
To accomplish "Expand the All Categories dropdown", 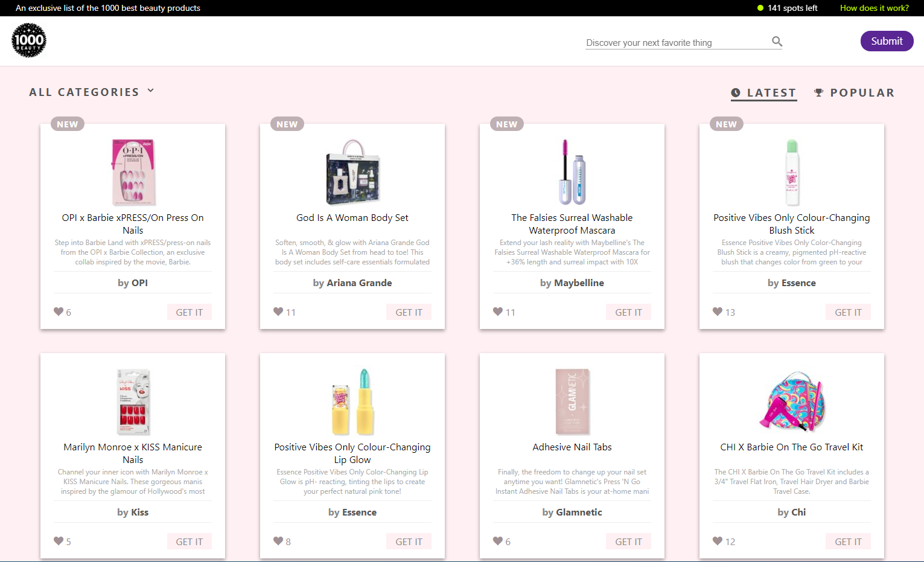I will [x=92, y=92].
